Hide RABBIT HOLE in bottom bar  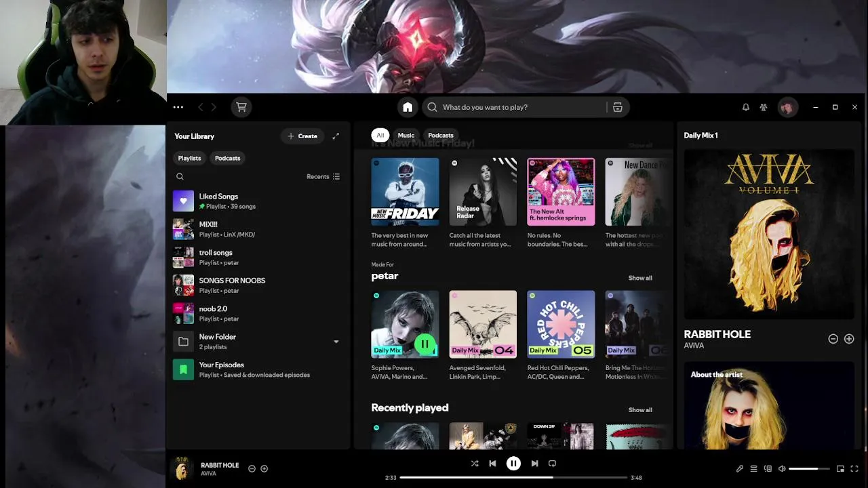252,468
